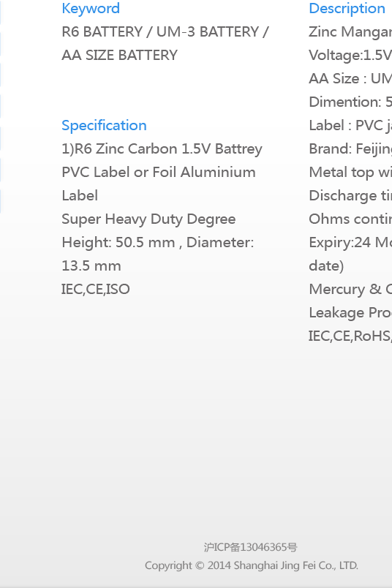The image size is (392, 588).
Task: Click the 'AA SIZE BATTERY' keyword text
Action: coord(120,55)
